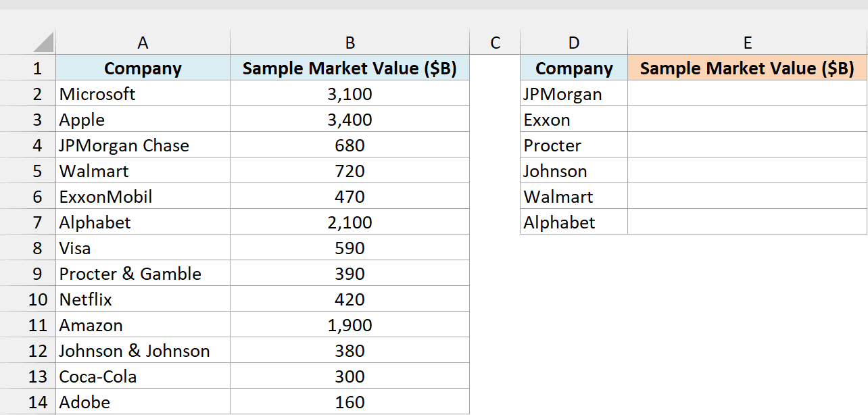868x415 pixels.
Task: Select row 12 header
Action: coord(28,351)
